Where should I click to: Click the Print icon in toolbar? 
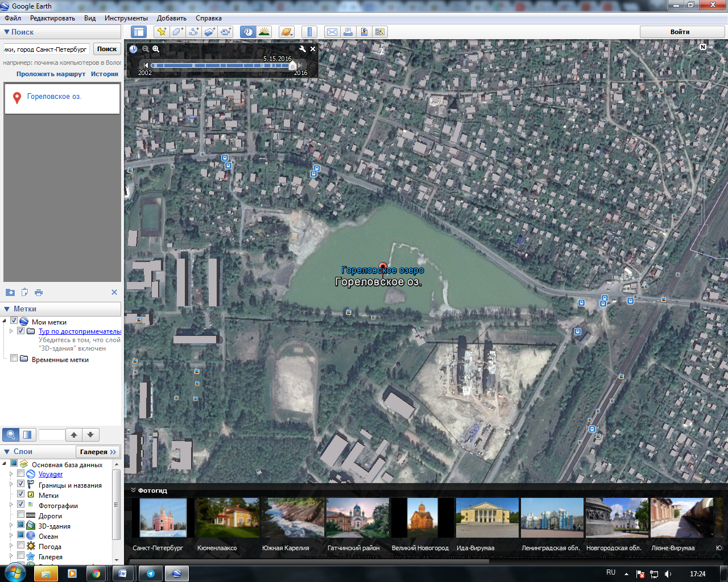point(348,32)
